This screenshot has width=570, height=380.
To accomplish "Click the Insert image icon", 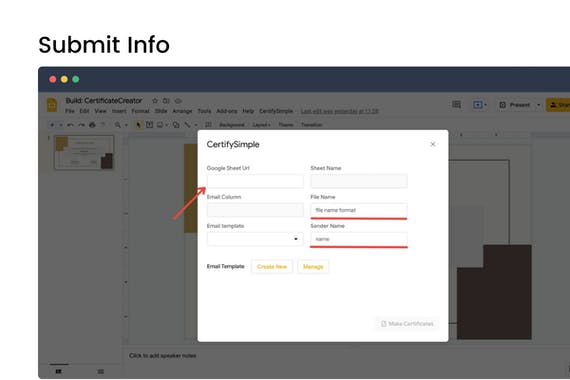I will tap(160, 125).
